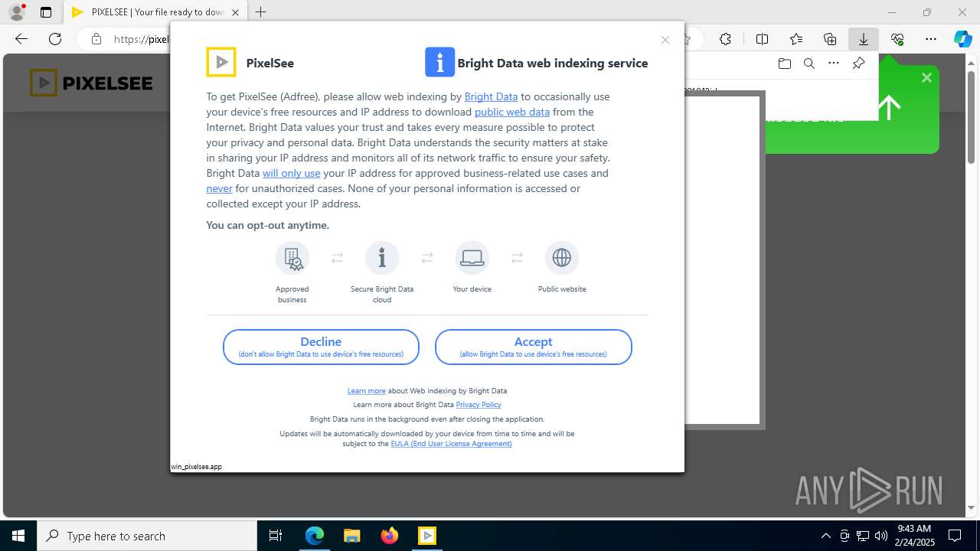This screenshot has width=980, height=551.
Task: Open the EULA End User License Agreement link
Action: tap(451, 443)
